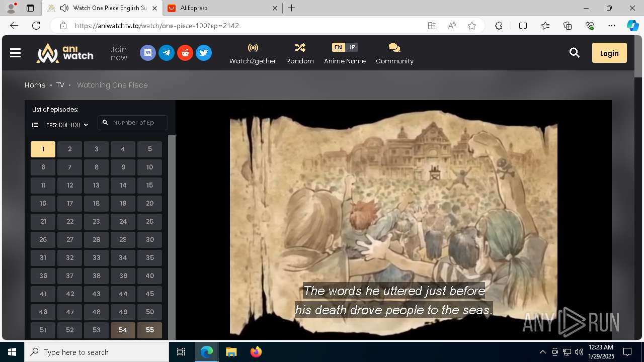Refresh the current page
This screenshot has width=644, height=362.
[36, 26]
